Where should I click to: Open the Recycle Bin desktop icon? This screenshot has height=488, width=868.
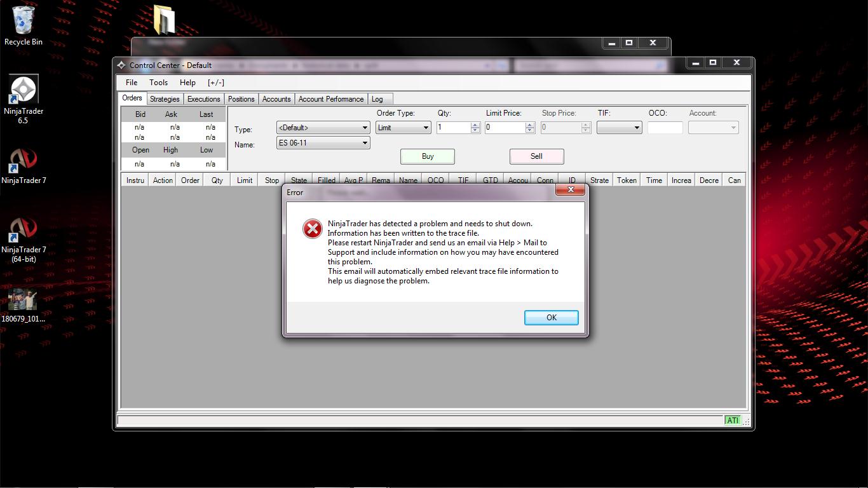pyautogui.click(x=24, y=25)
